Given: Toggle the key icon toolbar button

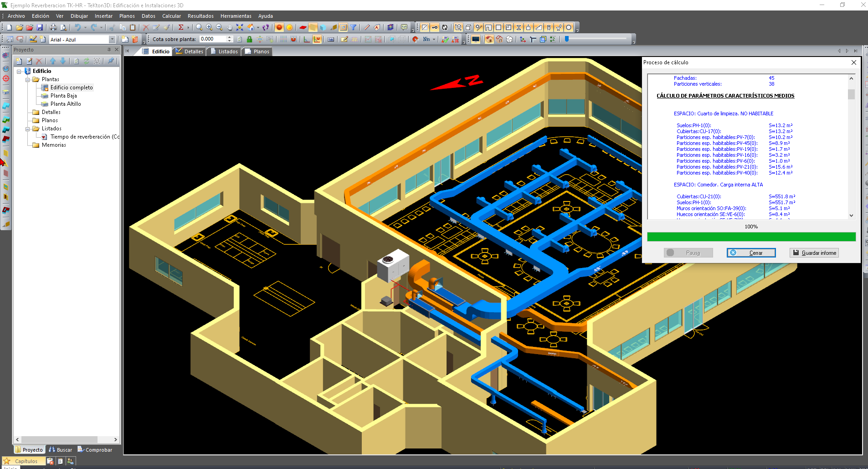Looking at the screenshot, I should (x=435, y=27).
